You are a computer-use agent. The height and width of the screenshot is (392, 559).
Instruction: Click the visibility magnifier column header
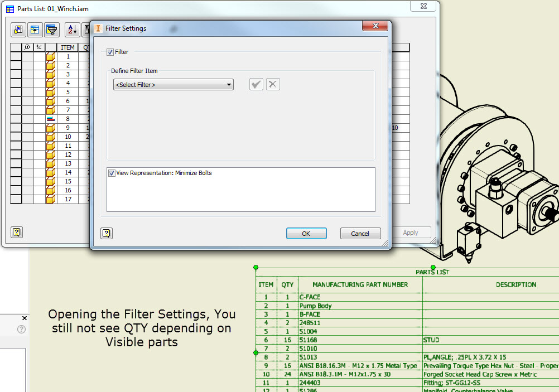click(27, 47)
